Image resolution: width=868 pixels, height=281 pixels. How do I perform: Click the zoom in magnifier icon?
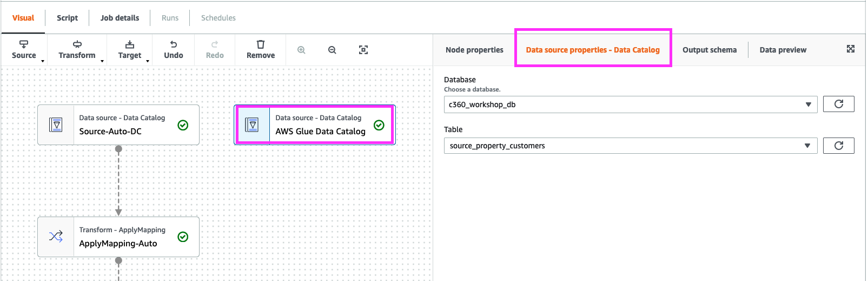click(x=301, y=50)
